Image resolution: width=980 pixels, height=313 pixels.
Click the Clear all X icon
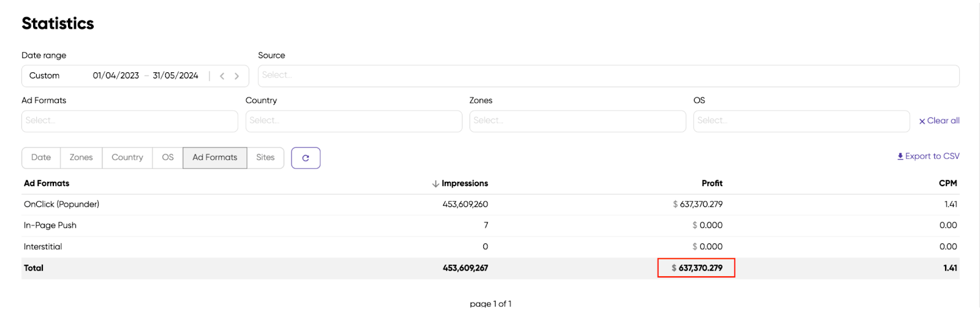click(x=922, y=121)
